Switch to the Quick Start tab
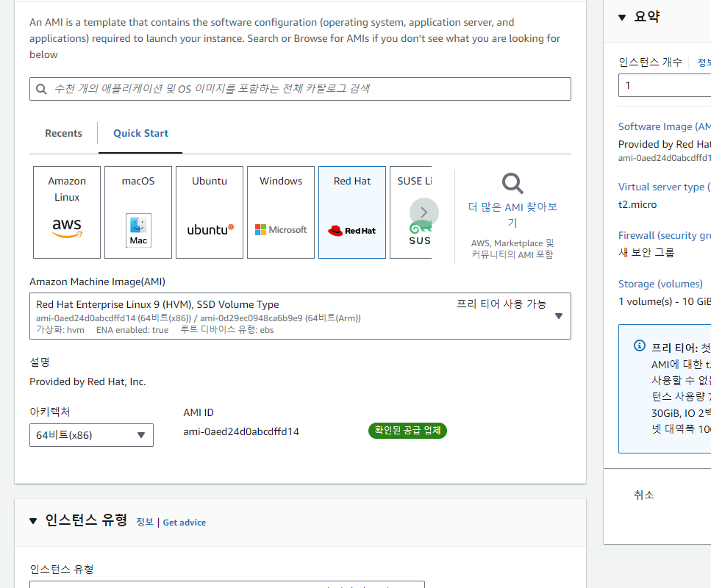 [x=140, y=133]
